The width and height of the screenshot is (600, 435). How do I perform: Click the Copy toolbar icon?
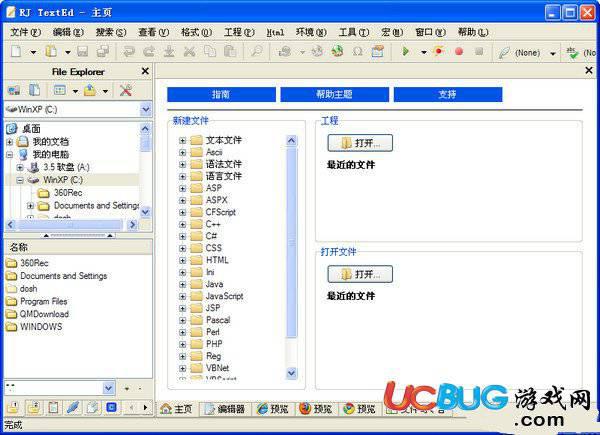(x=209, y=51)
